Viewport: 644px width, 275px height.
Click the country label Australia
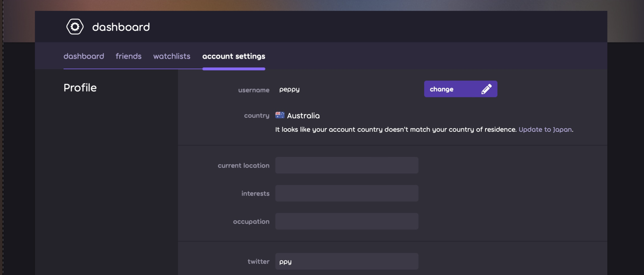[303, 116]
